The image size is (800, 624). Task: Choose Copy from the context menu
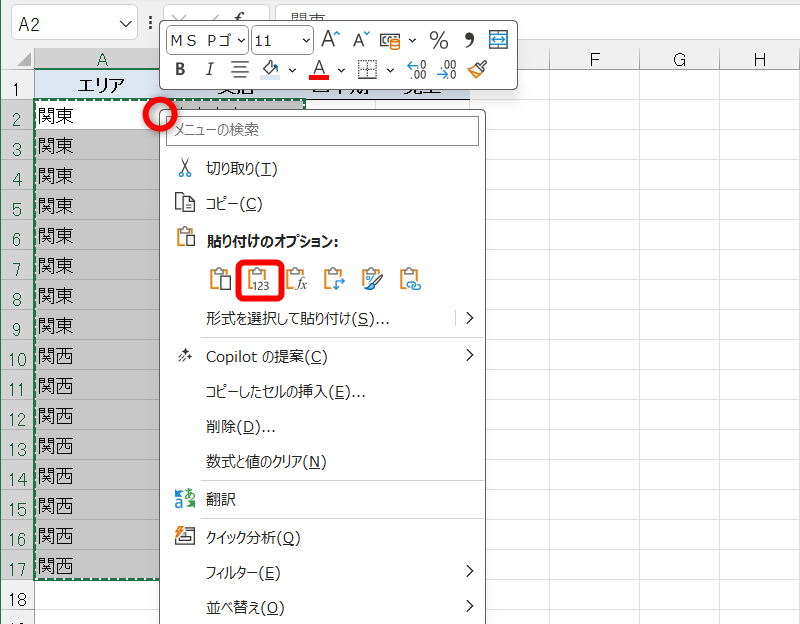tap(322, 204)
